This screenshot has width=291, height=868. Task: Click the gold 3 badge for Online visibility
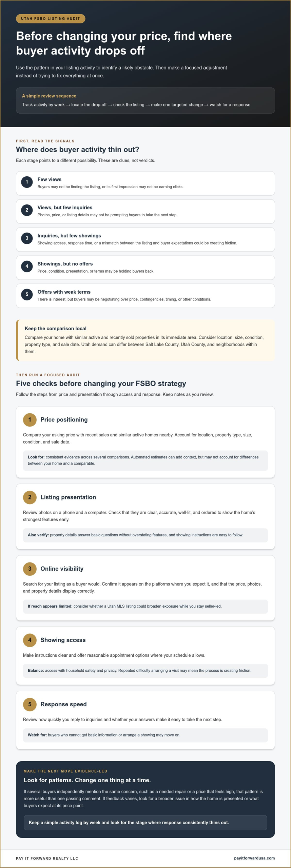[x=30, y=569]
